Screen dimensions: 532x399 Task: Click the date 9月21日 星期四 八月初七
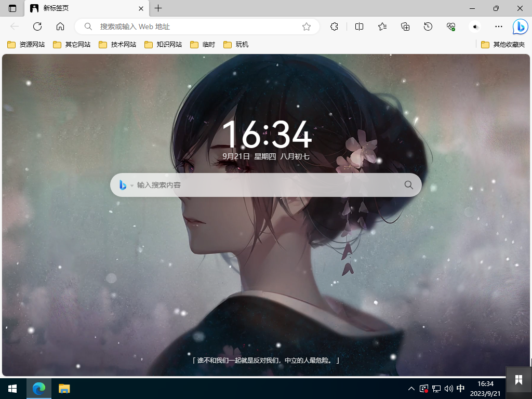266,156
